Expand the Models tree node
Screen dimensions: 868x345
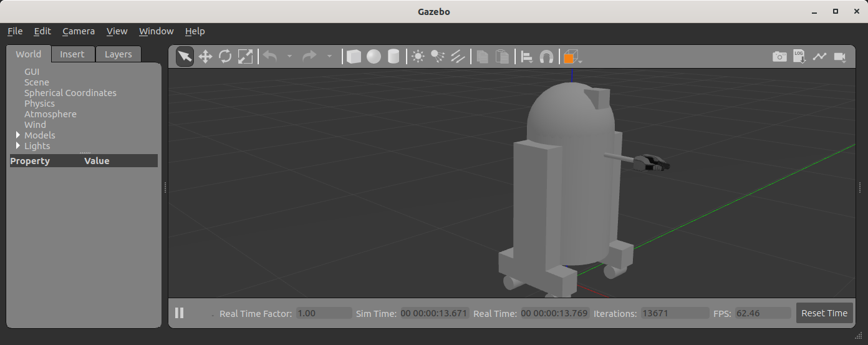pos(18,135)
